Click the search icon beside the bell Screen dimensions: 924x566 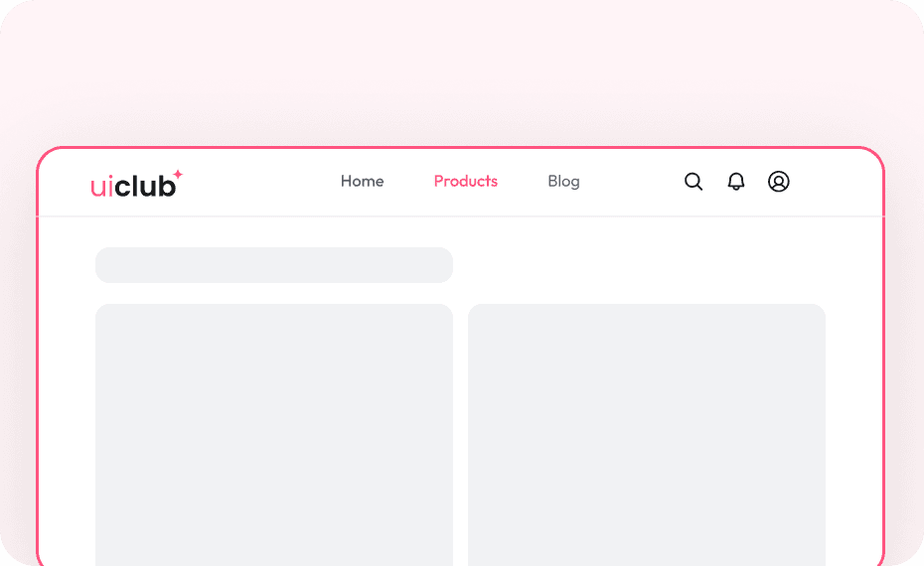(x=693, y=182)
